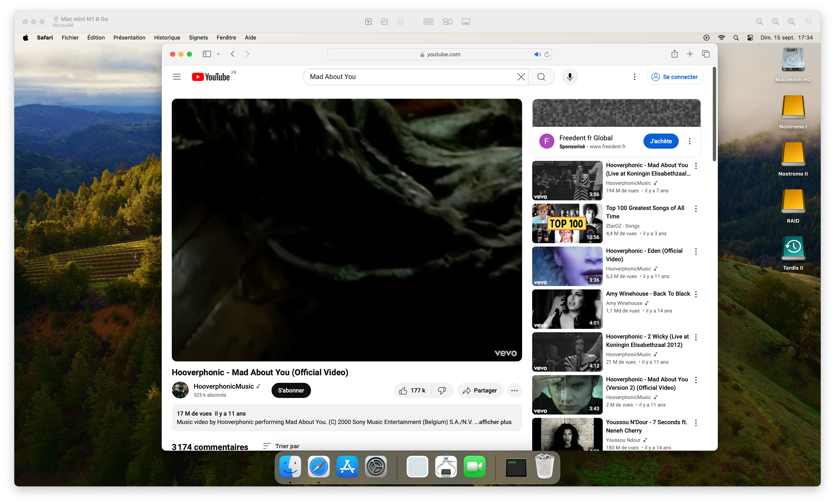Viewport: 835px width, 504px height.
Task: Open HoverphonicMusic channel name link
Action: (223, 386)
